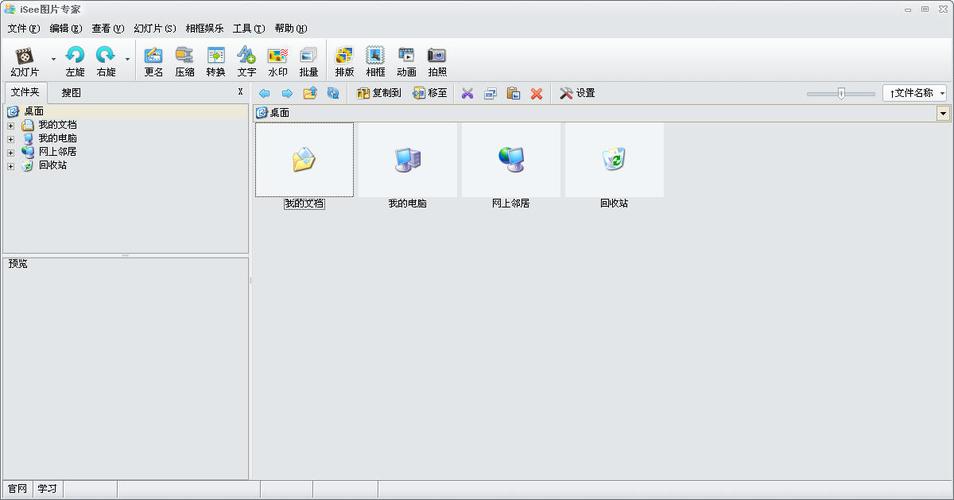The height and width of the screenshot is (500, 954).
Task: Open the 文件名称 sort dropdown
Action: coord(914,93)
